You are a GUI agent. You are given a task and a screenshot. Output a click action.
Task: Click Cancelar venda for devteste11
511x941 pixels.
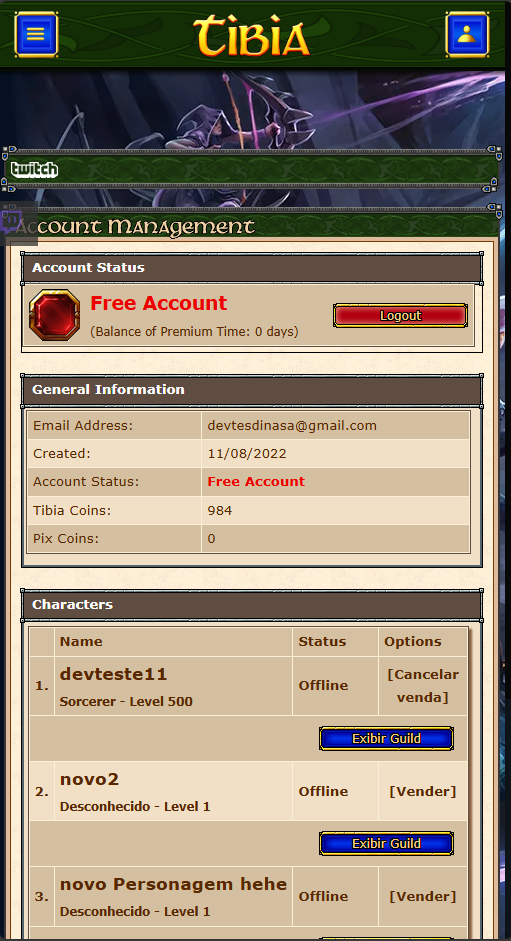[423, 686]
